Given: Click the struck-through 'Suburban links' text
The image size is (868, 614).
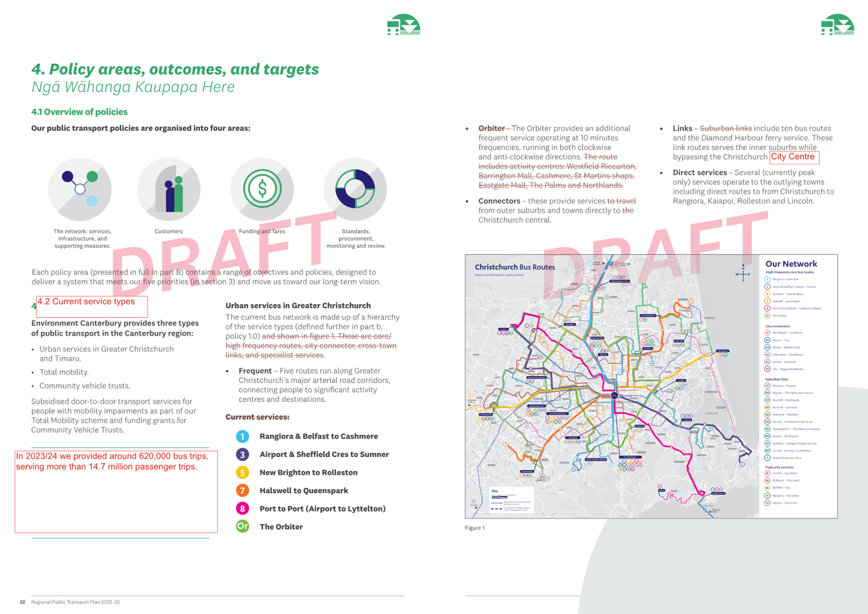Looking at the screenshot, I should click(x=725, y=128).
